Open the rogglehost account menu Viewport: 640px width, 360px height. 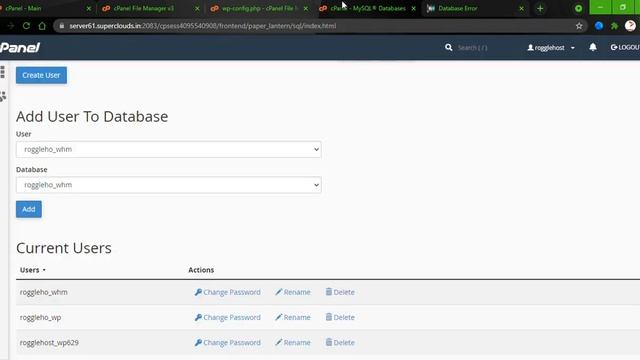(x=551, y=48)
